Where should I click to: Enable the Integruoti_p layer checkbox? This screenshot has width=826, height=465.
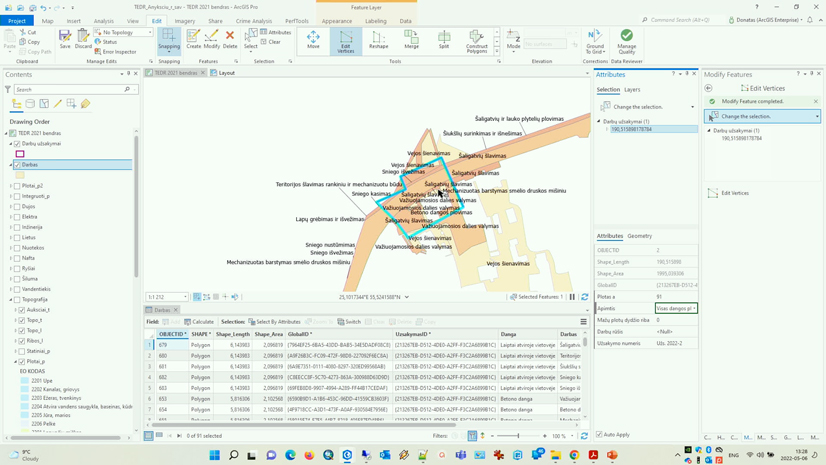(x=17, y=196)
